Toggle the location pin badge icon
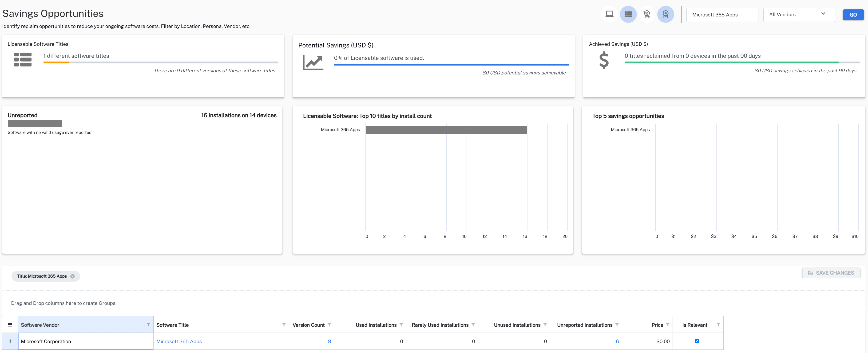 (666, 14)
